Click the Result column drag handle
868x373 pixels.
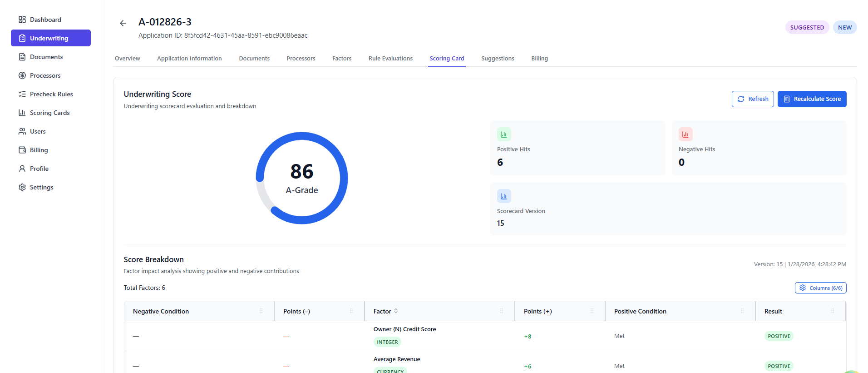click(x=833, y=311)
